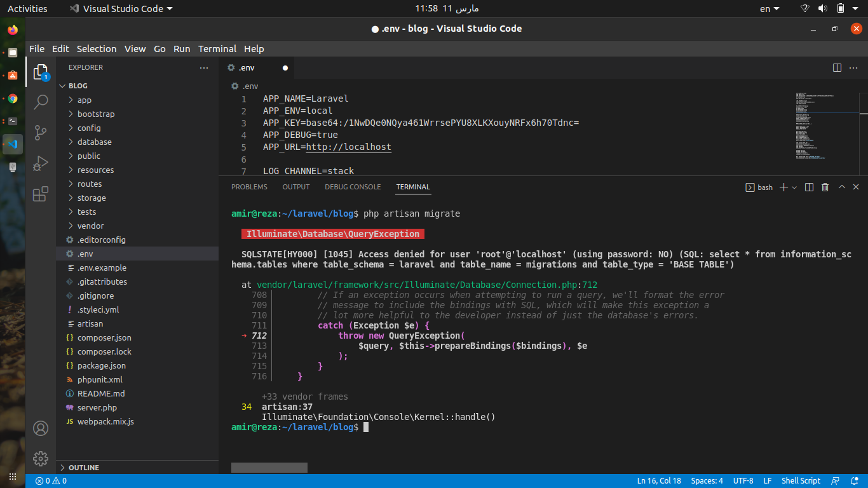This screenshot has height=488, width=868.
Task: Open the composer.json file
Action: (x=137, y=337)
